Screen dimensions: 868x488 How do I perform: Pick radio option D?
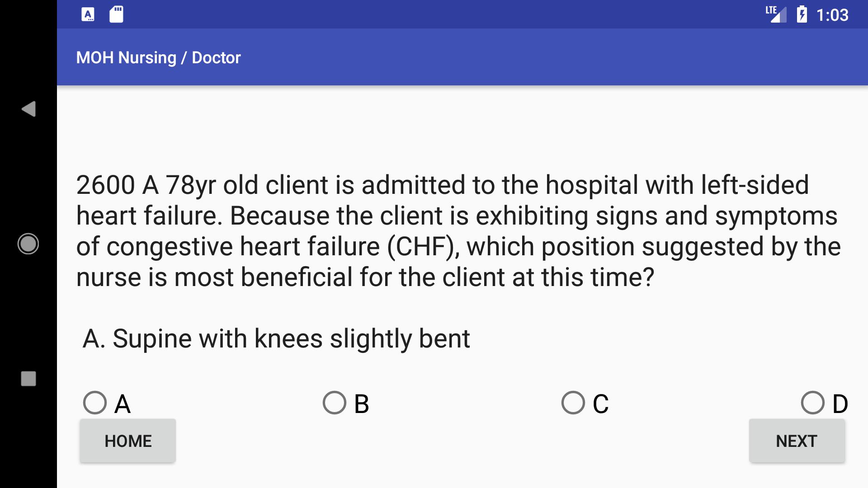click(825, 403)
